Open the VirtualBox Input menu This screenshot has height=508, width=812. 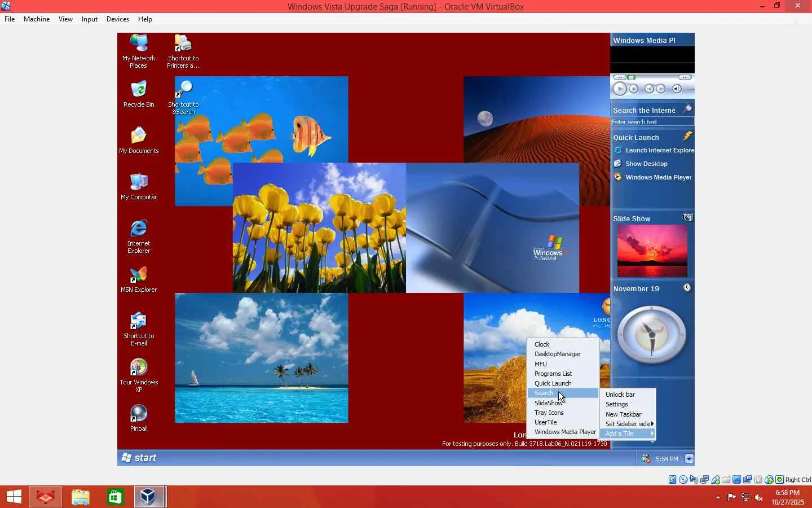click(90, 19)
